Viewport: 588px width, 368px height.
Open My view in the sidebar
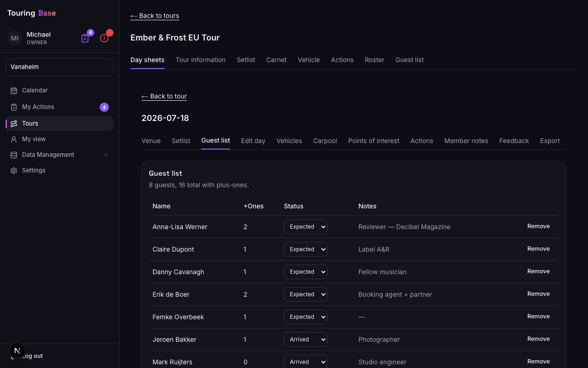click(59, 139)
